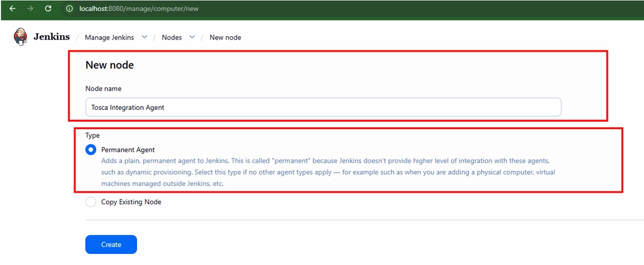Click the New node page heading
644x265 pixels.
(110, 65)
